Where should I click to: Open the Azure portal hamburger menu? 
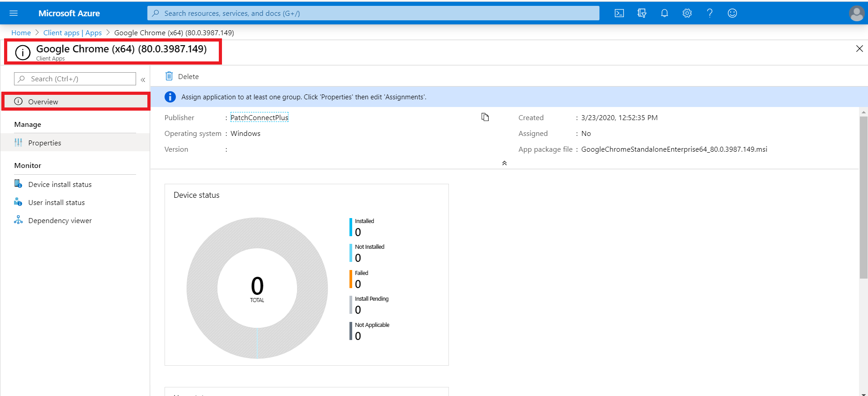coord(14,13)
